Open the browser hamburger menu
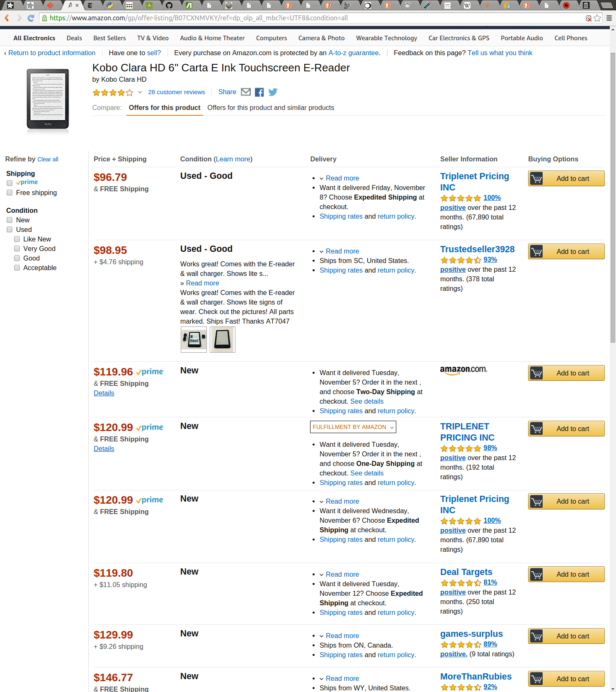This screenshot has height=692, width=616. click(x=609, y=18)
